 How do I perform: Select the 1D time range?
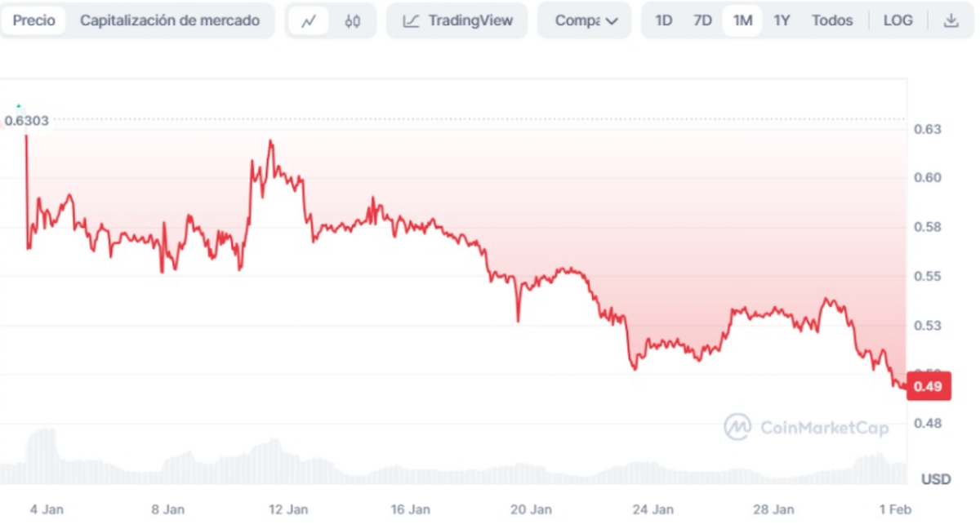tap(663, 20)
